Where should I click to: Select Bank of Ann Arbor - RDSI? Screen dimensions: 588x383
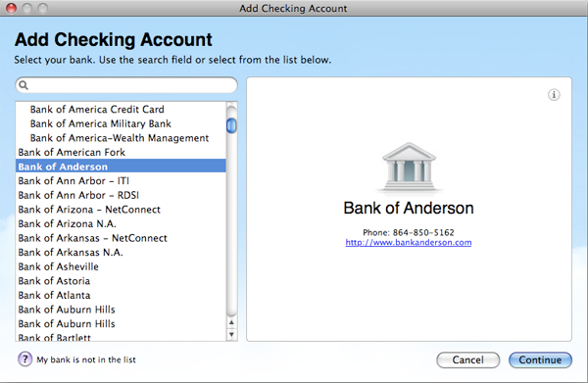click(121, 195)
